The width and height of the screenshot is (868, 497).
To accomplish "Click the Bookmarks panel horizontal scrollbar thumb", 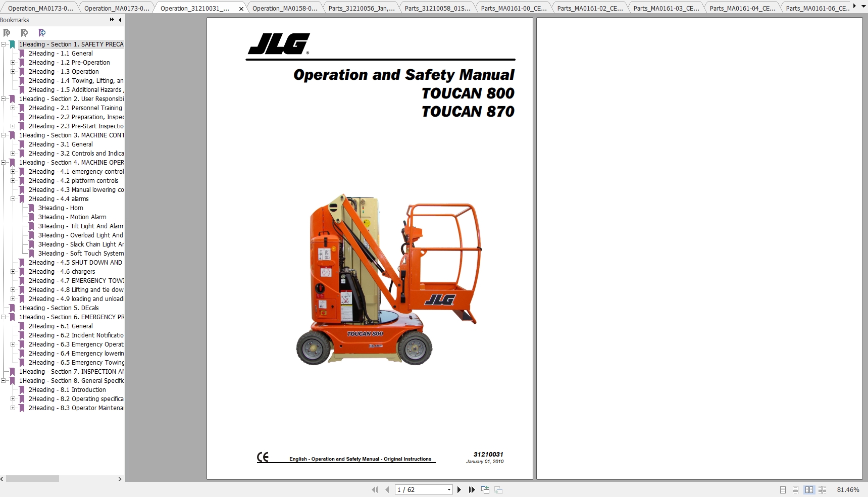I will pyautogui.click(x=32, y=479).
